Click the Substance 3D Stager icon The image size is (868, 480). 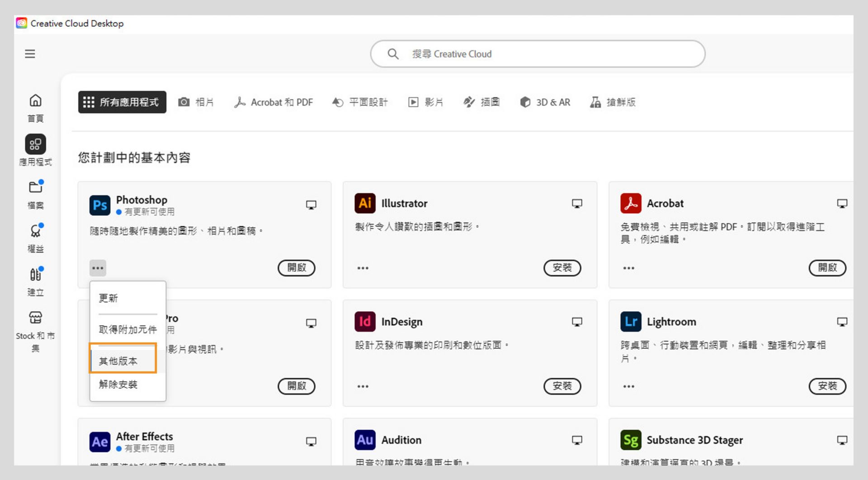click(631, 440)
